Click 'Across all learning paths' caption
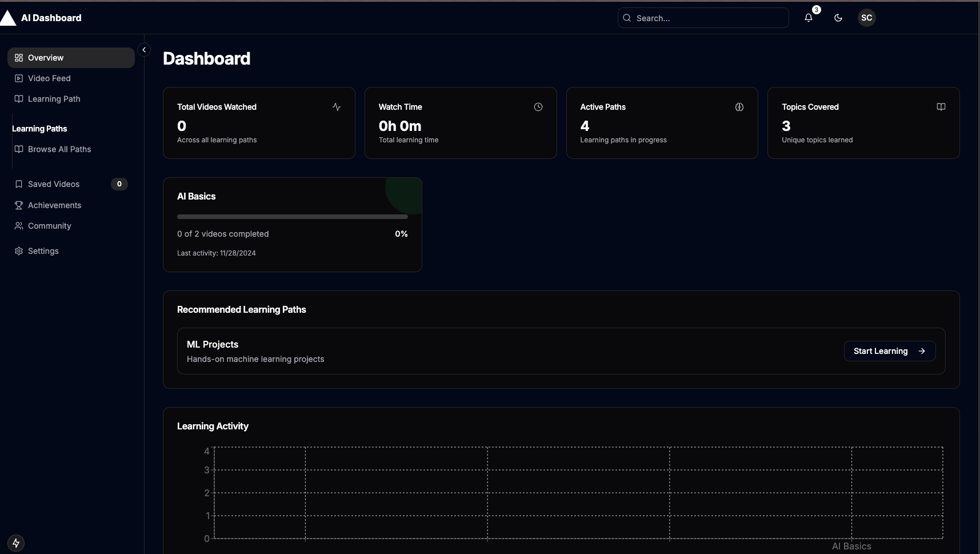The width and height of the screenshot is (980, 554). point(217,140)
